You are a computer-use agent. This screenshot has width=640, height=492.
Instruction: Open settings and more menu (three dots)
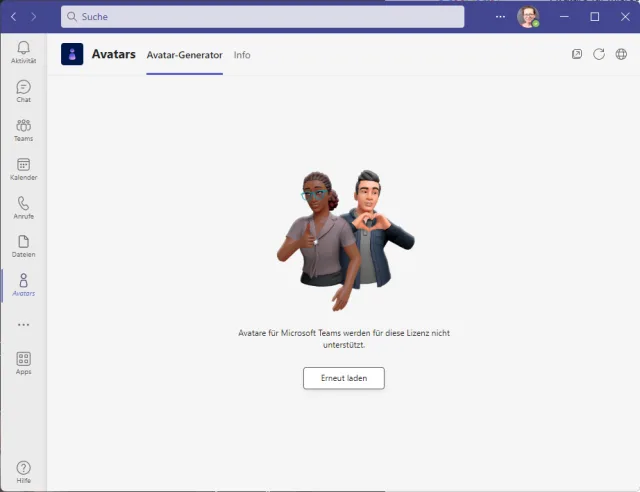click(500, 17)
